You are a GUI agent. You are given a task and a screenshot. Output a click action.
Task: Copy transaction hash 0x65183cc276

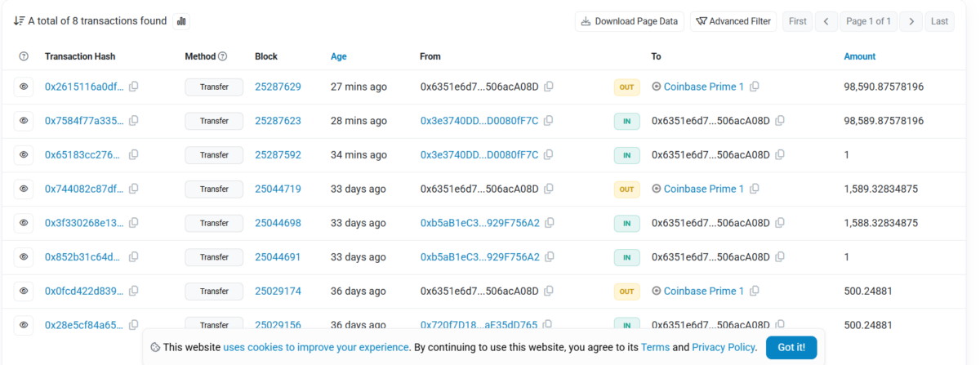click(134, 154)
